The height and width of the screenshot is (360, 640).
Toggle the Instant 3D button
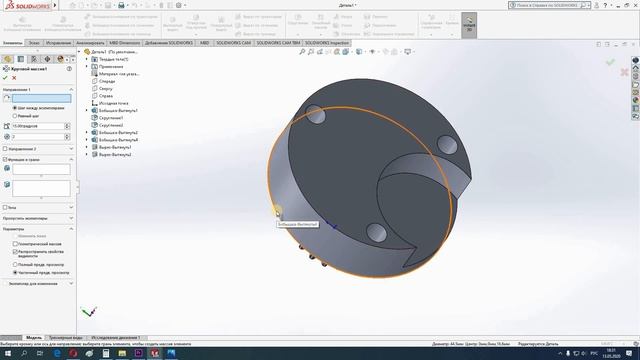coord(469,25)
